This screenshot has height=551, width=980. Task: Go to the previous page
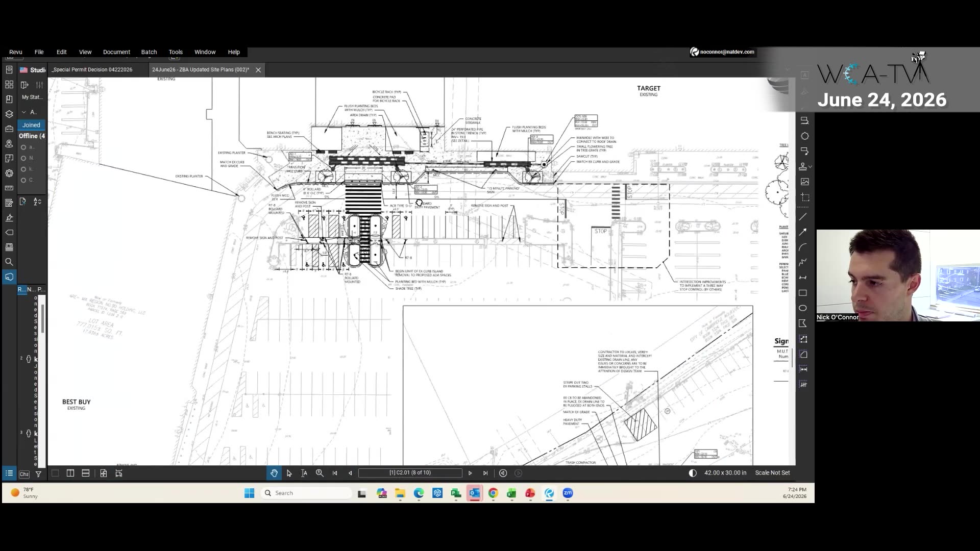pos(350,473)
